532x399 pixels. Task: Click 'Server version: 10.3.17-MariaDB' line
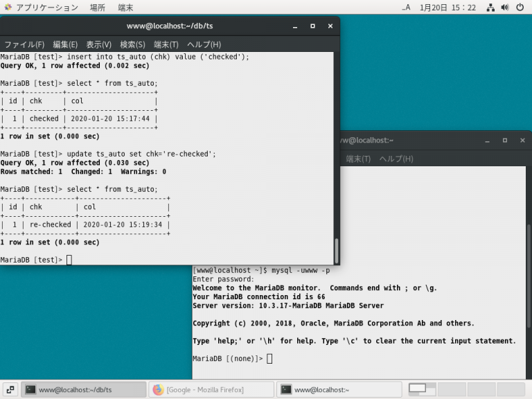288,305
